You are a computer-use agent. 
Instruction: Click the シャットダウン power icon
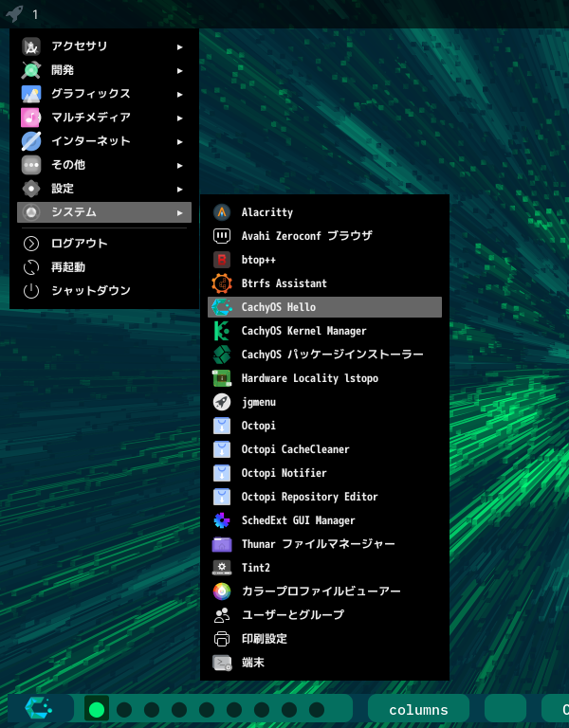point(31,291)
